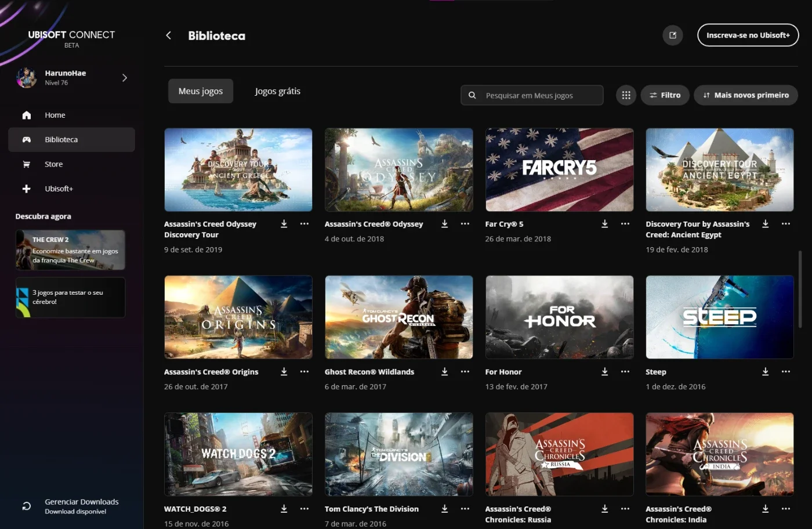Open more options for Assassin's Creed Origins
The width and height of the screenshot is (812, 529).
(x=304, y=372)
